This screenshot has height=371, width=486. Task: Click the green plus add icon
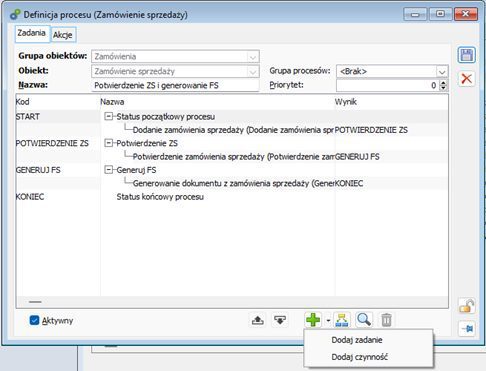tap(313, 320)
